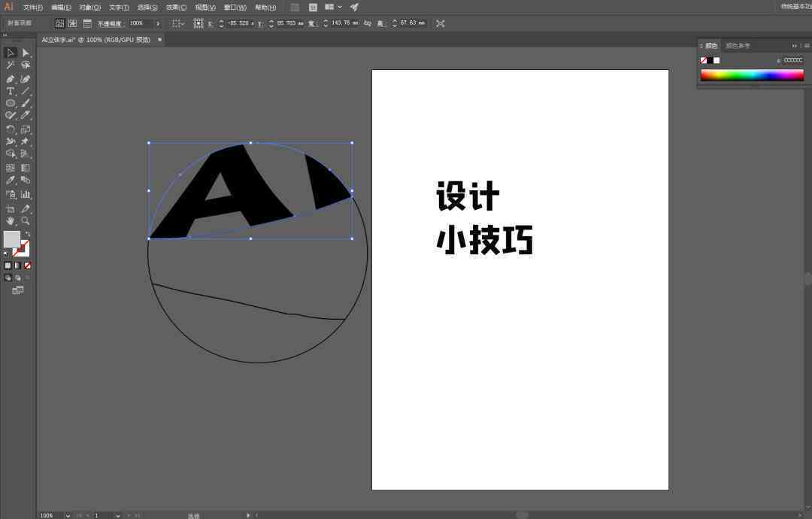Select the Selection tool (black arrow)

10,53
